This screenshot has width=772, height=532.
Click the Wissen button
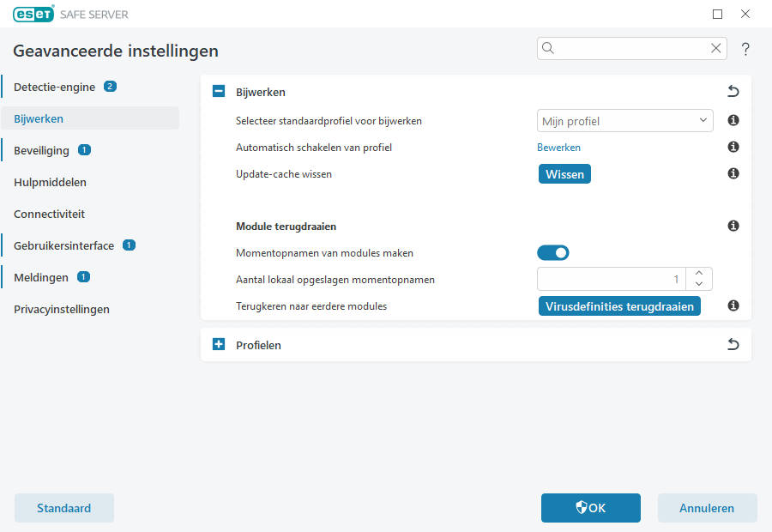564,174
